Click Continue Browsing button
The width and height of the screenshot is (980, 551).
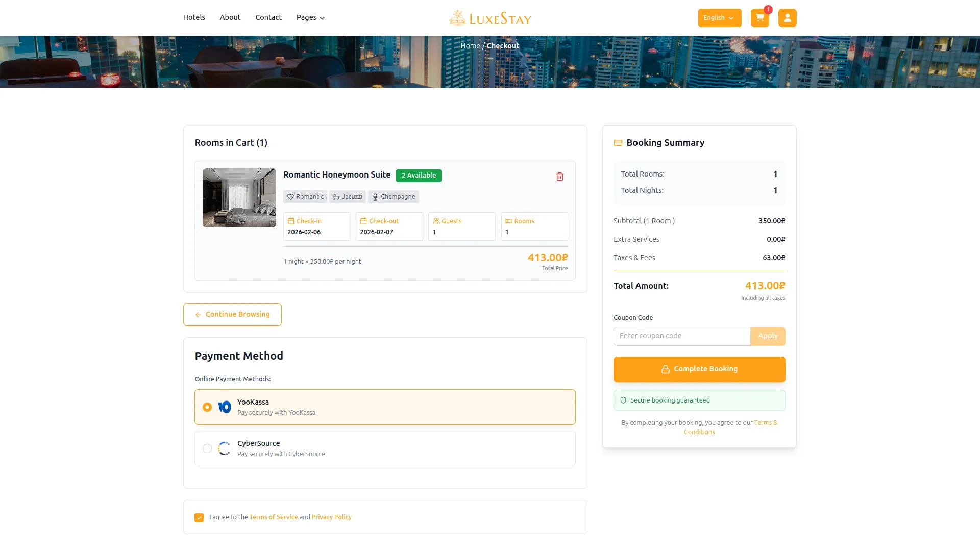click(x=232, y=314)
